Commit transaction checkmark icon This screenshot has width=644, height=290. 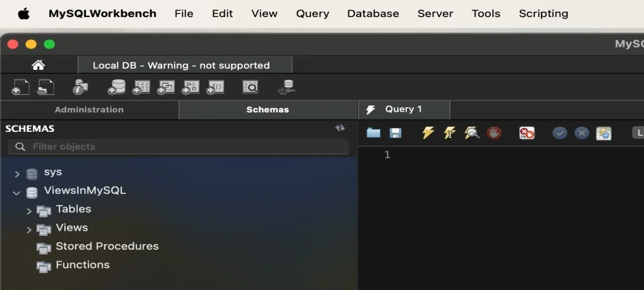560,132
